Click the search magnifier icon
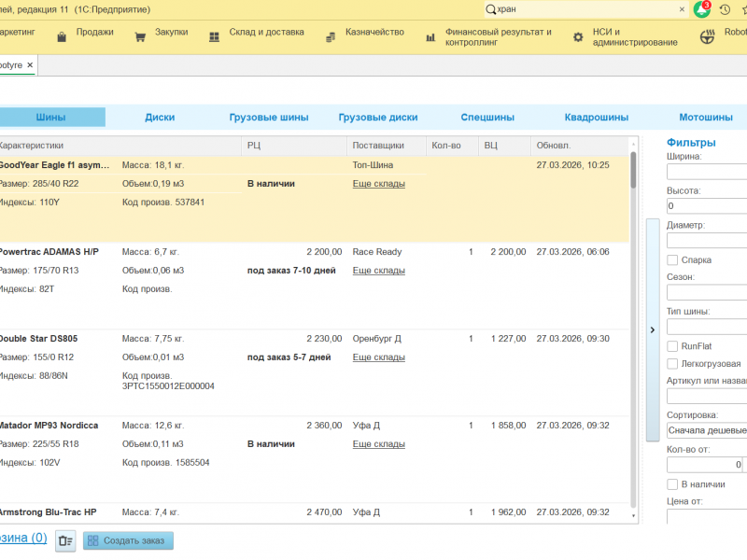 (x=490, y=9)
